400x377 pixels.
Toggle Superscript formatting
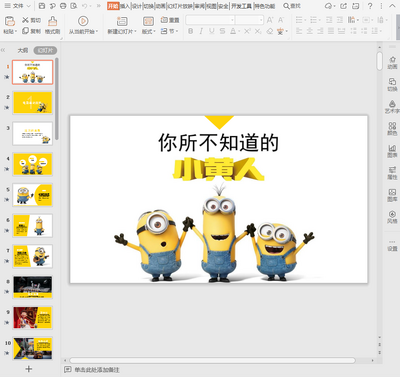point(247,31)
